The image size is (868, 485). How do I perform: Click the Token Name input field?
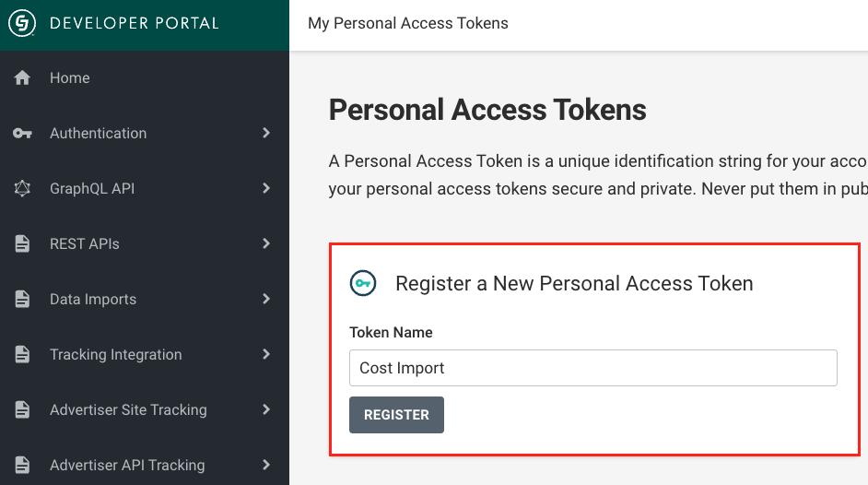click(x=592, y=368)
